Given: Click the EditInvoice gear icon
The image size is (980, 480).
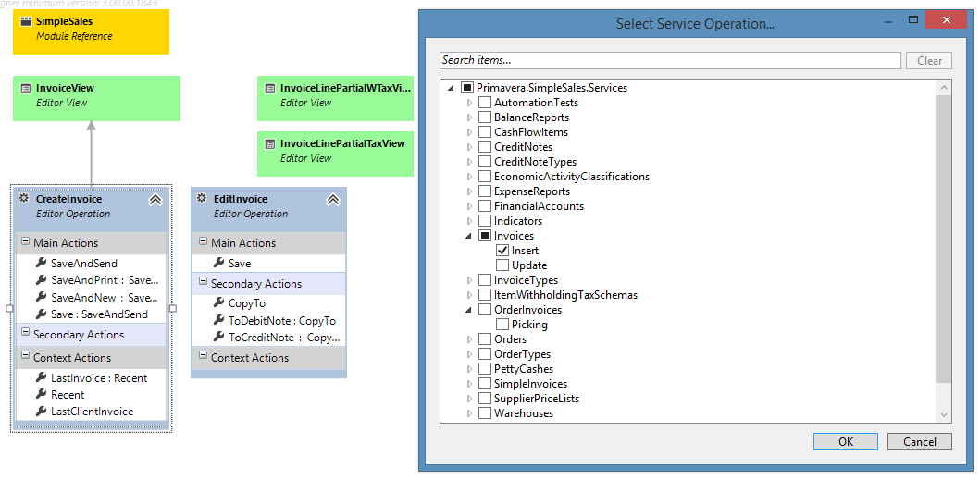Looking at the screenshot, I should (202, 198).
